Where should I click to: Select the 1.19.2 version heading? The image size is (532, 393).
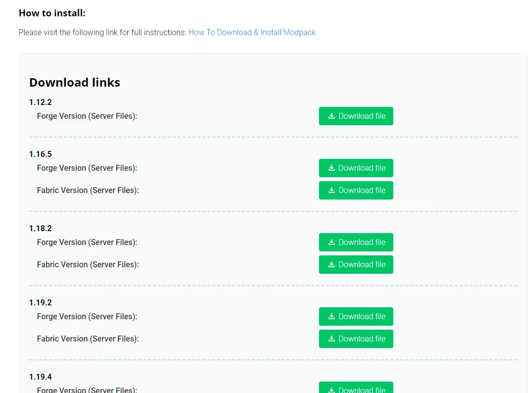click(41, 302)
